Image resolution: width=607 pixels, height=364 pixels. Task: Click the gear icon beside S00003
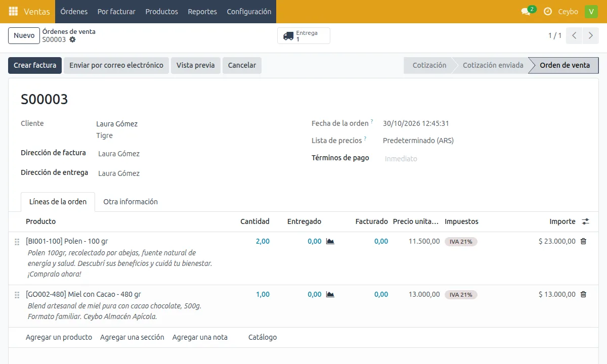72,39
